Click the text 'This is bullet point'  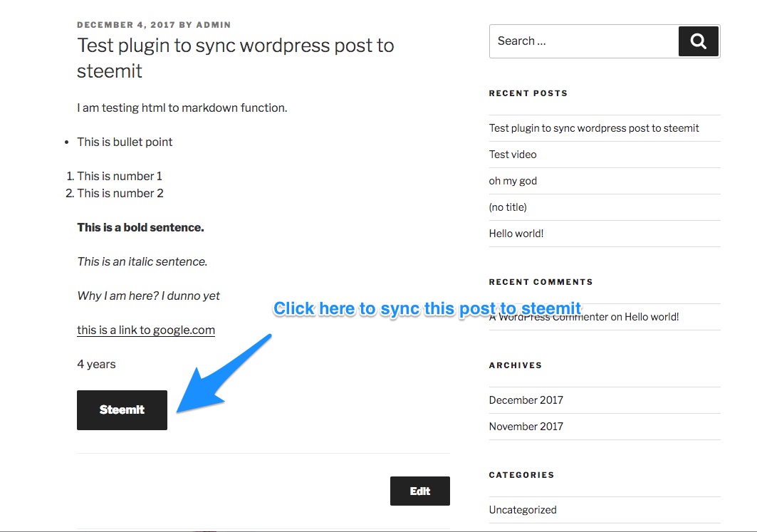coord(125,142)
